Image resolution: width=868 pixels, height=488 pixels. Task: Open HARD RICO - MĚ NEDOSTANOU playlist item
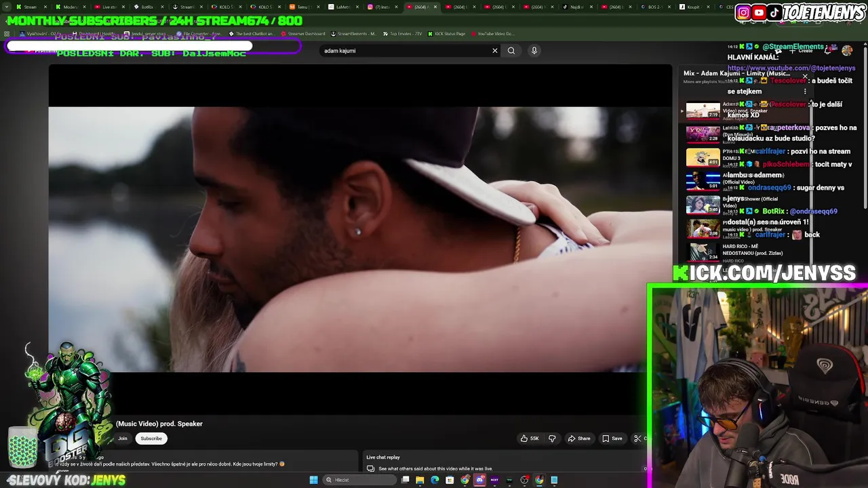tap(746, 252)
